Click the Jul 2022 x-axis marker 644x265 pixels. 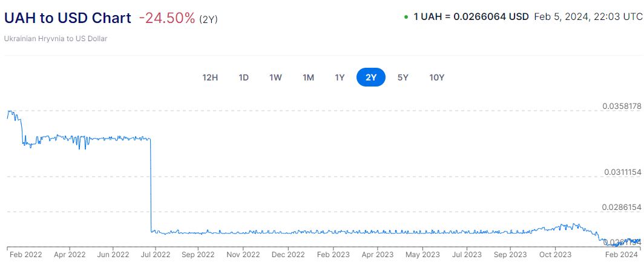pyautogui.click(x=155, y=255)
